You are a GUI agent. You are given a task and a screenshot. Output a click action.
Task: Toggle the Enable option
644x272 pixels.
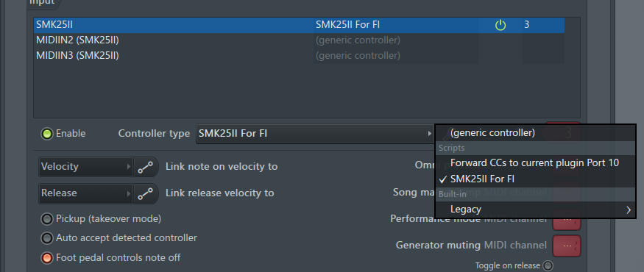click(47, 134)
